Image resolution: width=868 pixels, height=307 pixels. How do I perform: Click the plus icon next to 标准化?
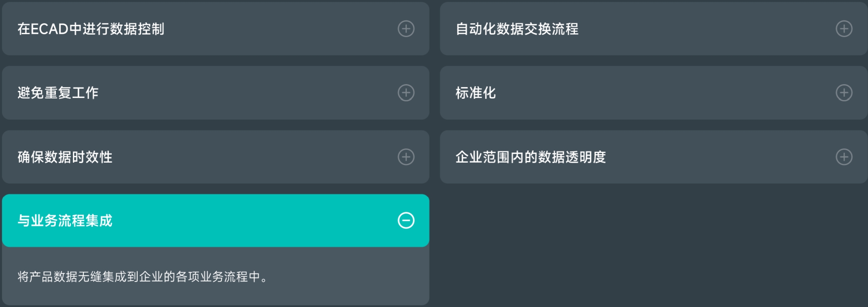pos(844,93)
